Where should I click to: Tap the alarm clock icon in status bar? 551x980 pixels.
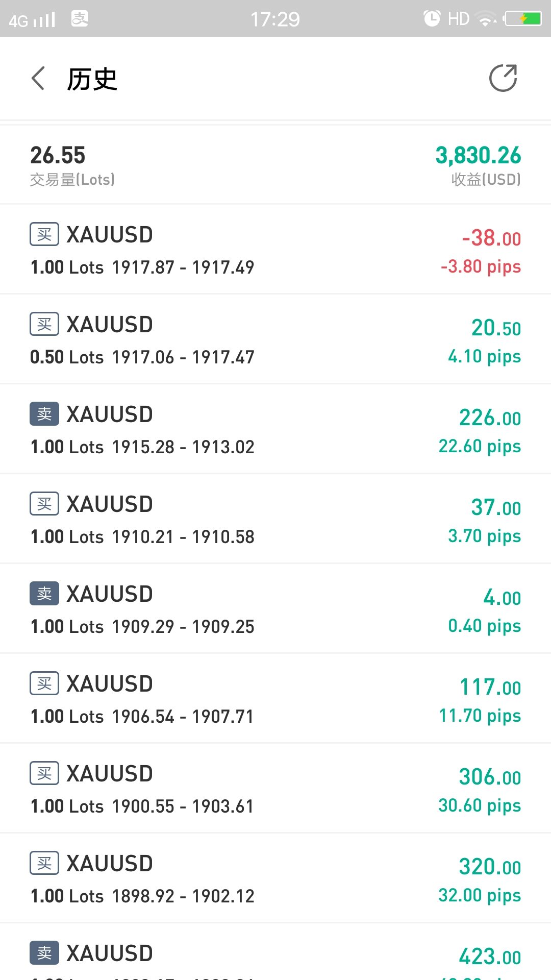point(432,18)
